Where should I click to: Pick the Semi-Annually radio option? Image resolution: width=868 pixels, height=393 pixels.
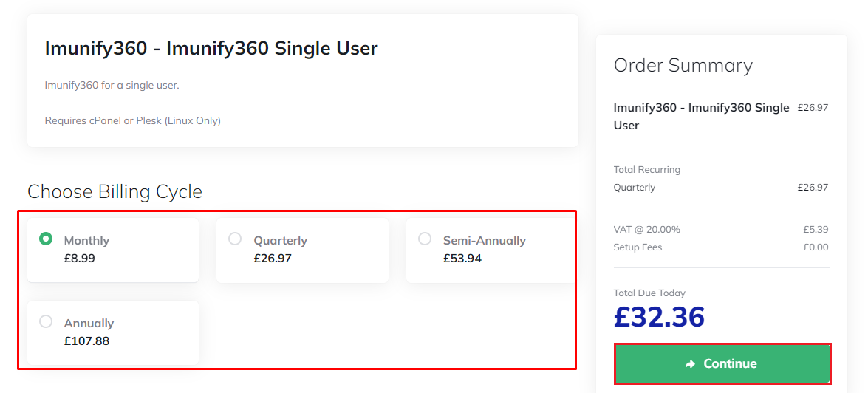pos(425,239)
